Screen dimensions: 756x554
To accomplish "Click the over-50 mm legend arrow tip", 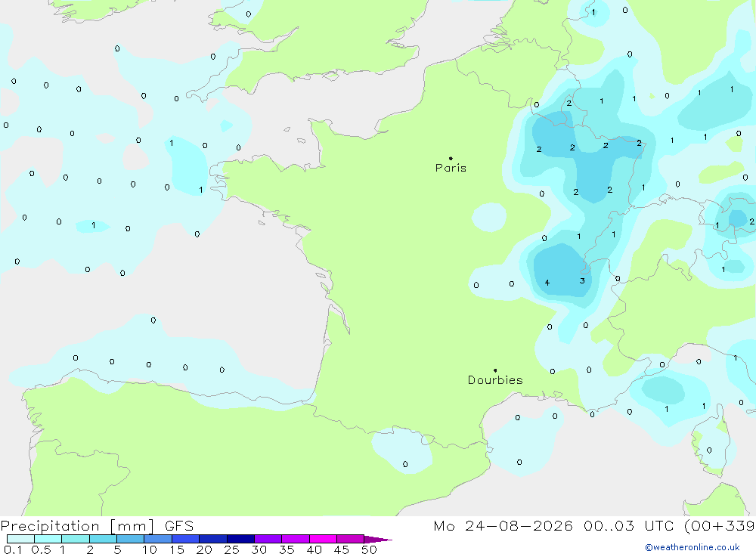I will [379, 539].
